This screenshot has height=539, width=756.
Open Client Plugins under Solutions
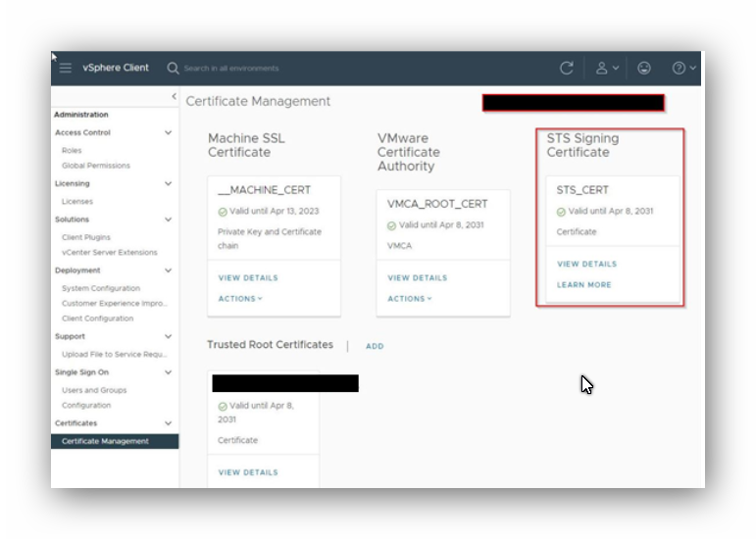[x=86, y=237]
